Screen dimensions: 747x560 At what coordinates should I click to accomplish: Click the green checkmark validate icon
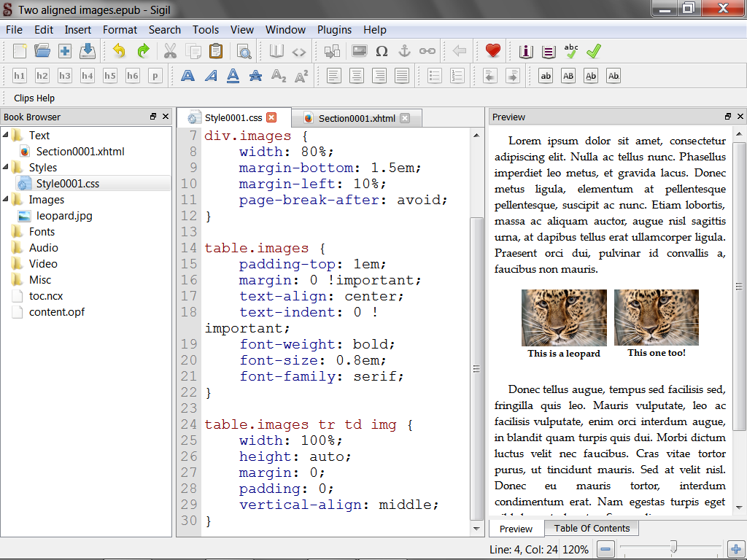594,51
